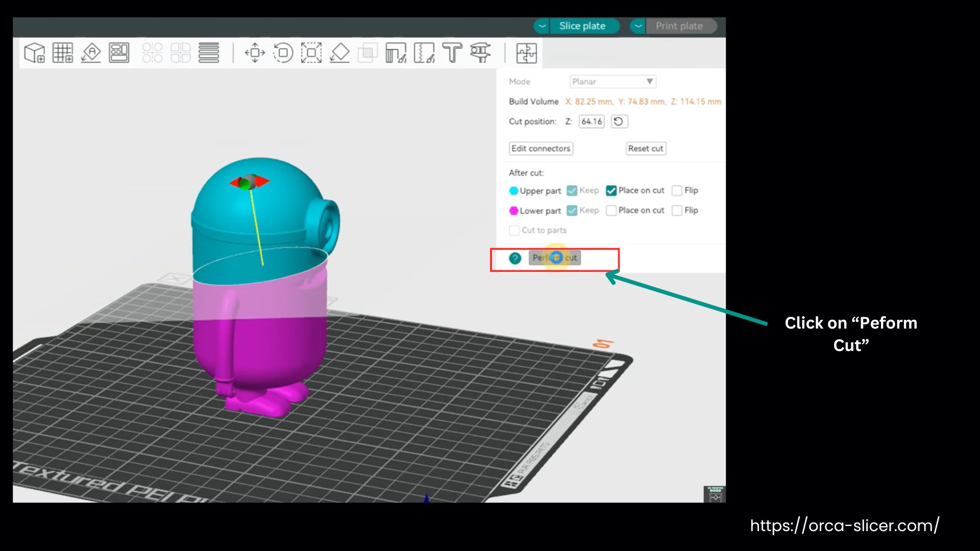The width and height of the screenshot is (980, 551).
Task: Enable Place on cut for Lower part
Action: click(611, 210)
